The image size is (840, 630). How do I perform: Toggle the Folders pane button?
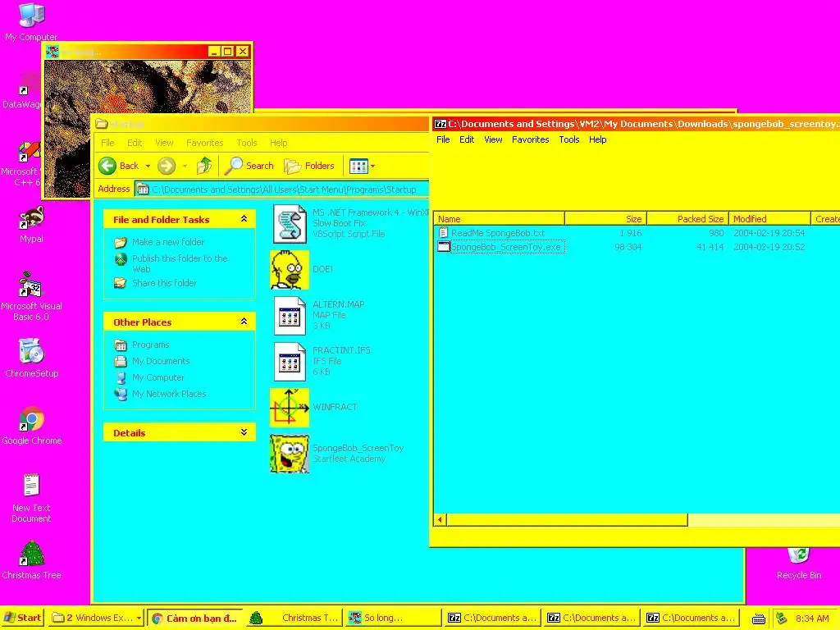pos(309,166)
